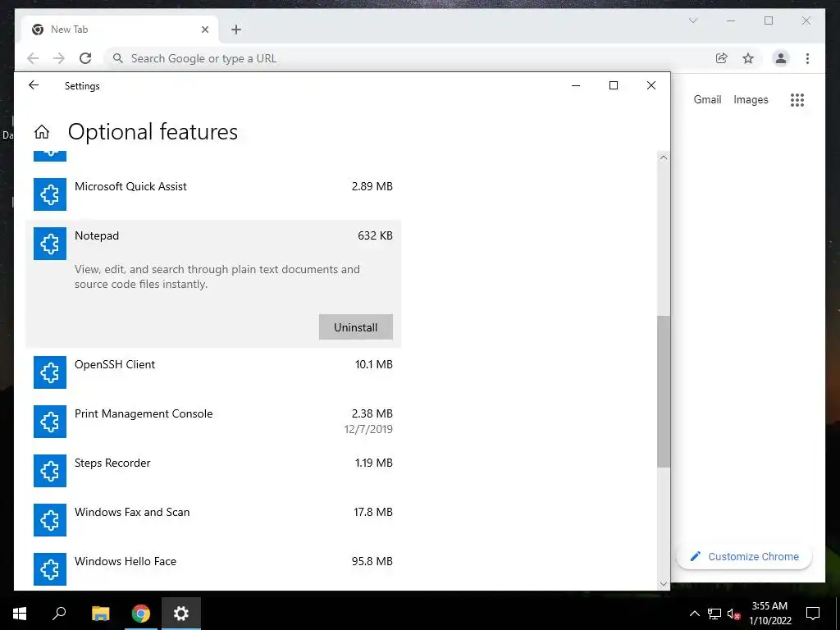Reload the page in Chrome
Image resolution: width=840 pixels, height=630 pixels.
[x=85, y=58]
